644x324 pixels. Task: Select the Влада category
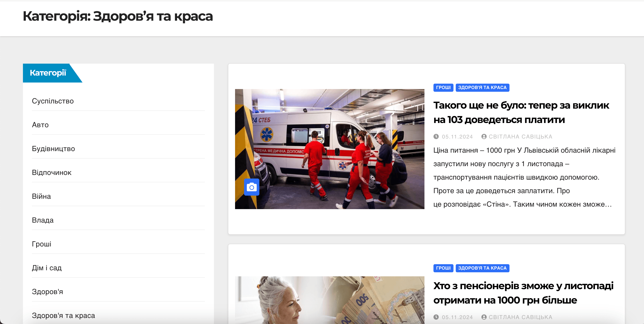coord(43,220)
